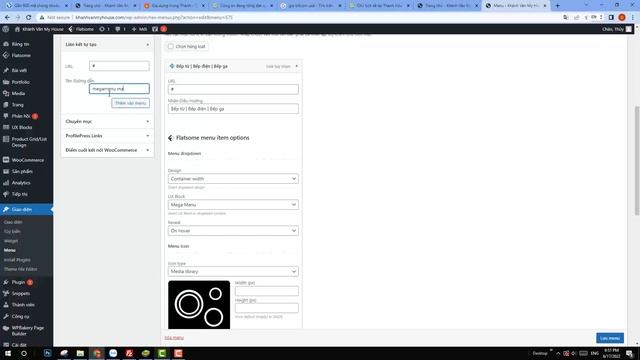Open Sản phẩm products section
This screenshot has width=640, height=360.
22,171
